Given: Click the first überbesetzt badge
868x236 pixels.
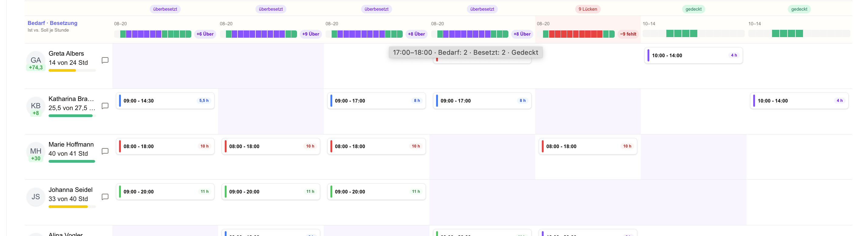Looking at the screenshot, I should [165, 9].
